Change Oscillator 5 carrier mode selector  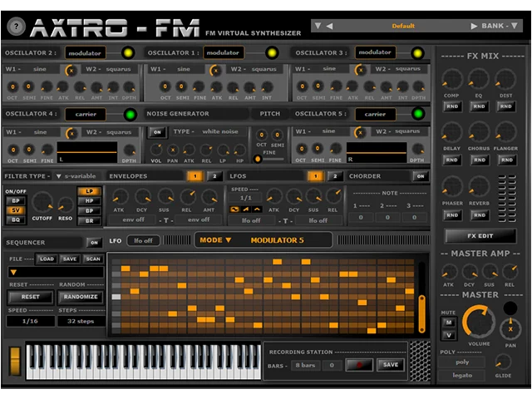click(375, 114)
